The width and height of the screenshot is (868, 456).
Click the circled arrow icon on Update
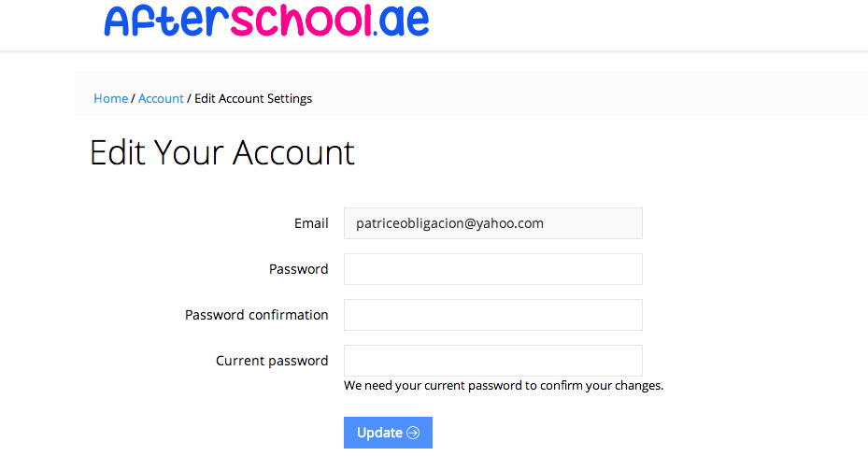coord(413,433)
